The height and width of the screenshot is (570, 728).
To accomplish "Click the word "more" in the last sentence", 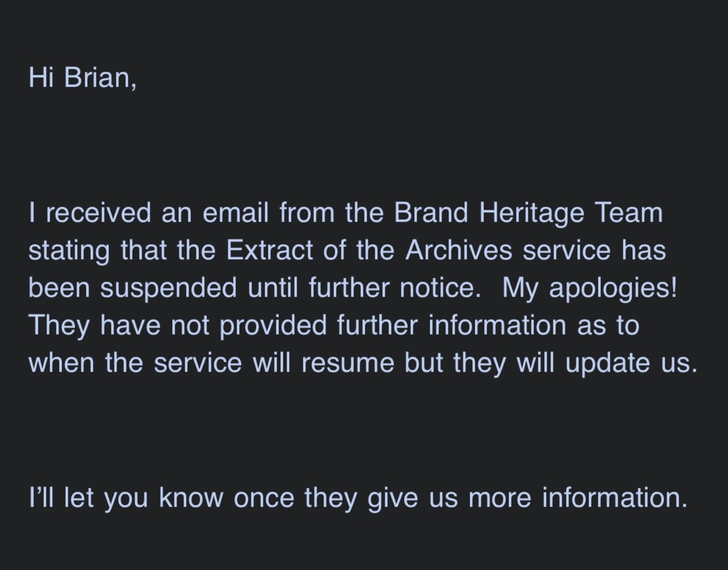I will pos(499,498).
